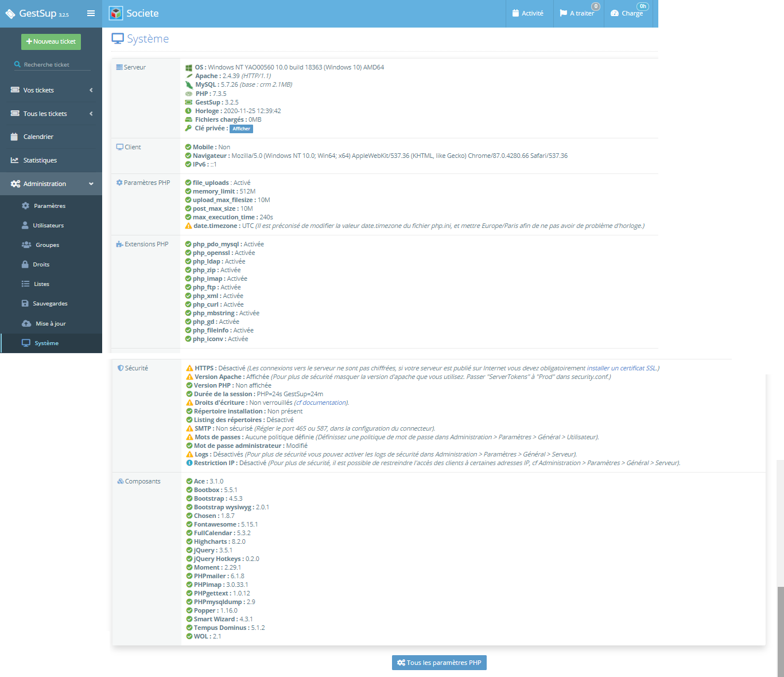Select Listes in the Administration submenu
The height and width of the screenshot is (677, 784).
click(x=41, y=284)
